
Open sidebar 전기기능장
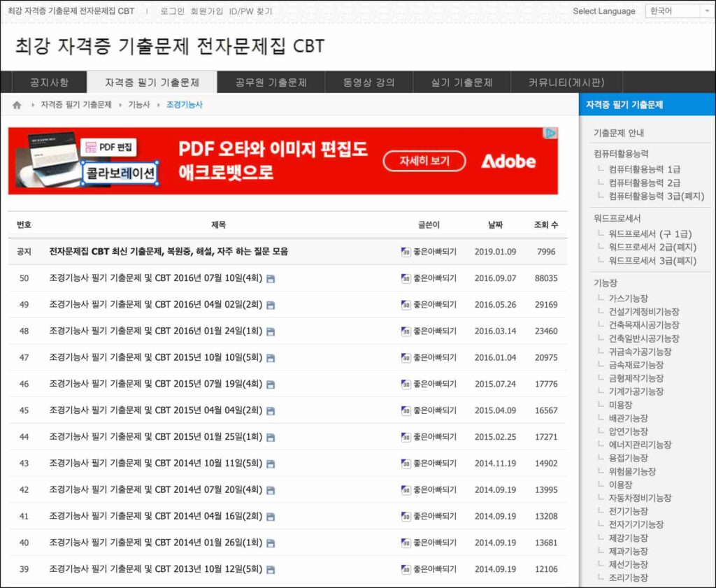pyautogui.click(x=628, y=511)
